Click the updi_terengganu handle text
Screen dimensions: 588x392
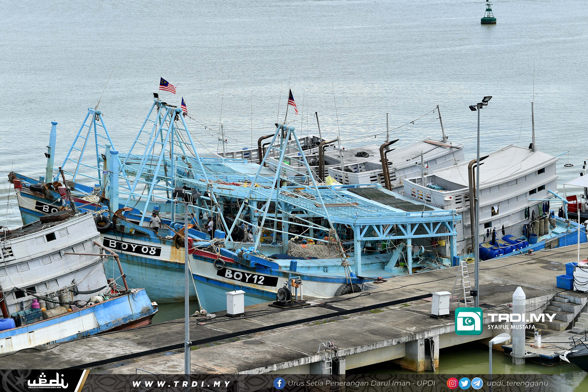click(518, 383)
